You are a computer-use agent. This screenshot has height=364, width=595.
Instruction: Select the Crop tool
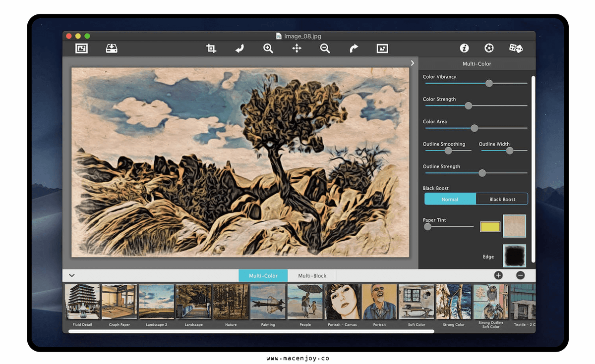point(211,49)
